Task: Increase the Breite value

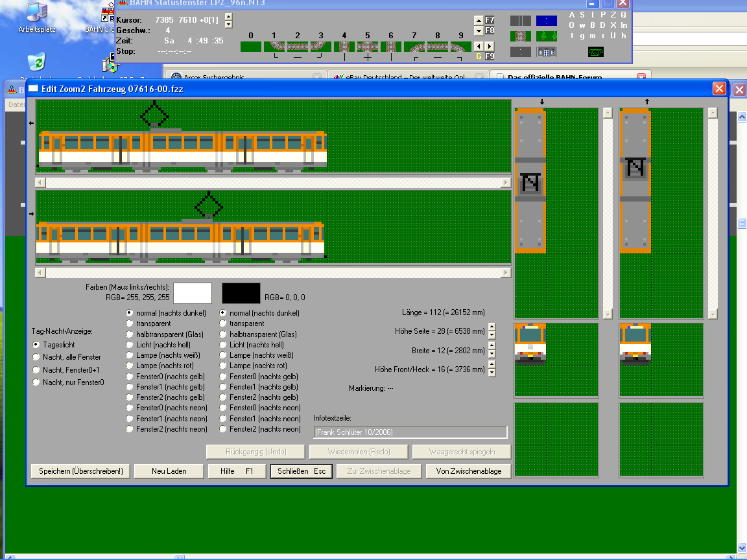Action: click(x=492, y=345)
